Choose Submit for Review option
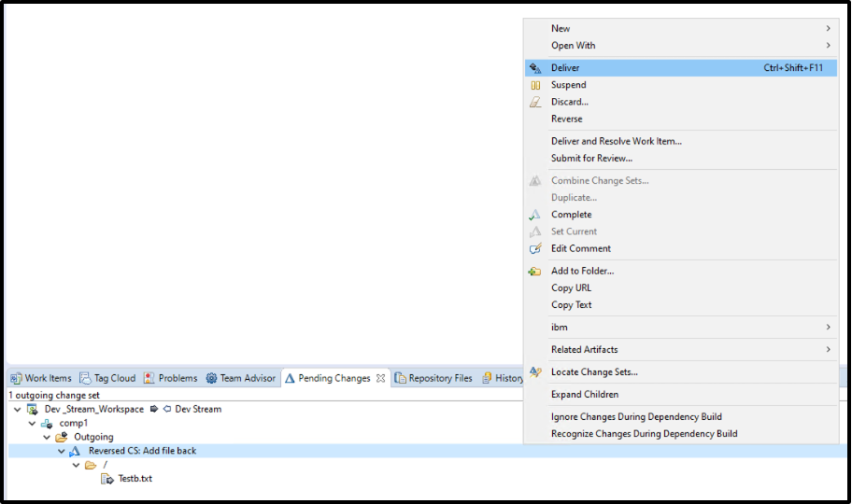The image size is (852, 504). click(x=591, y=158)
